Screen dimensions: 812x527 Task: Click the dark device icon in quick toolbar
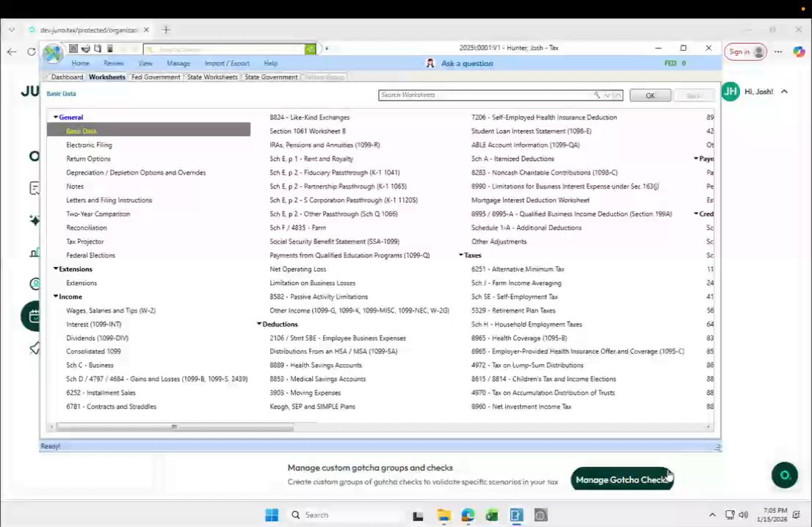click(x=110, y=48)
